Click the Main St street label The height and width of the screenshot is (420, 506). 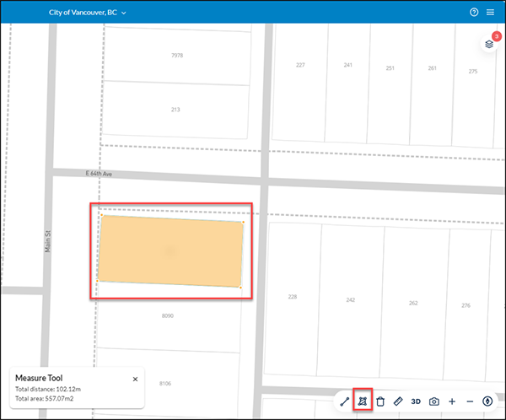[x=48, y=241]
